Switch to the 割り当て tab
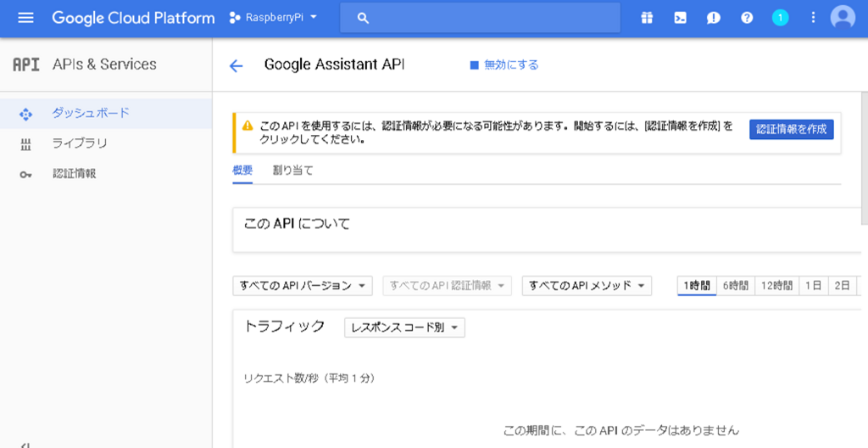868x448 pixels. click(x=292, y=171)
